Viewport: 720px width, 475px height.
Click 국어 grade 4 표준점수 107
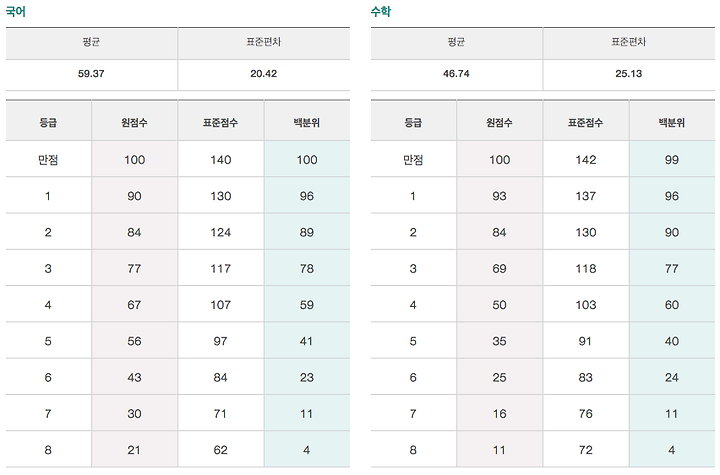tap(220, 305)
